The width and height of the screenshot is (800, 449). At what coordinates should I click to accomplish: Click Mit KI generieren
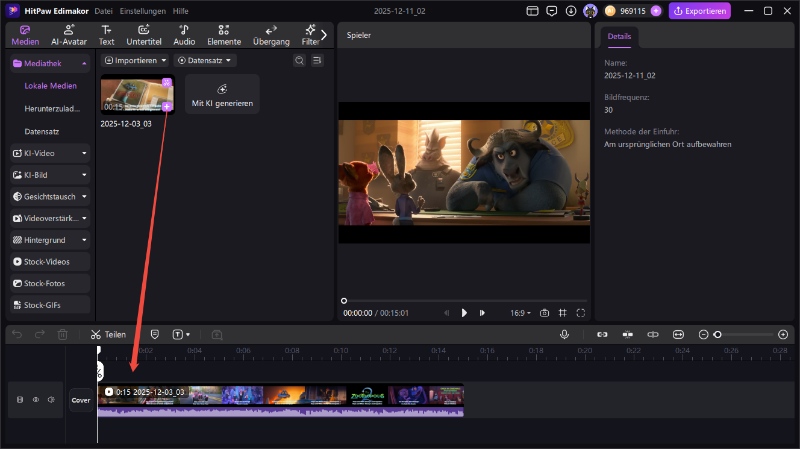(x=222, y=94)
